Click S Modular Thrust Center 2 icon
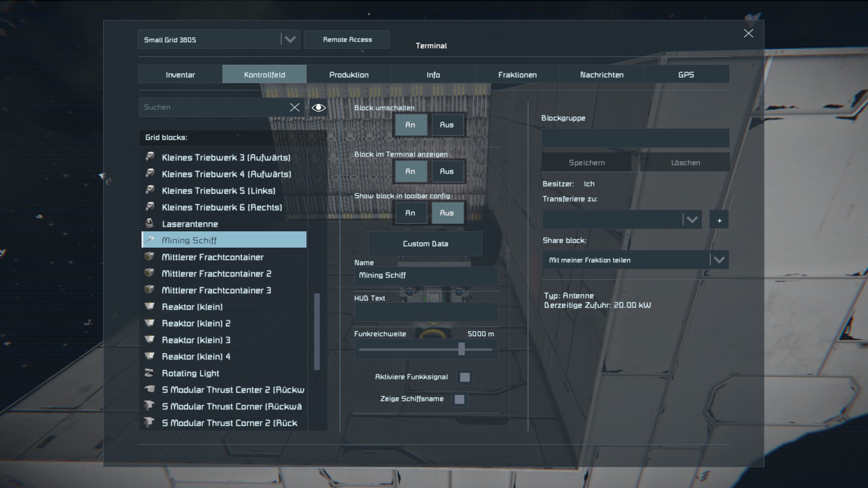This screenshot has height=488, width=868. (150, 389)
